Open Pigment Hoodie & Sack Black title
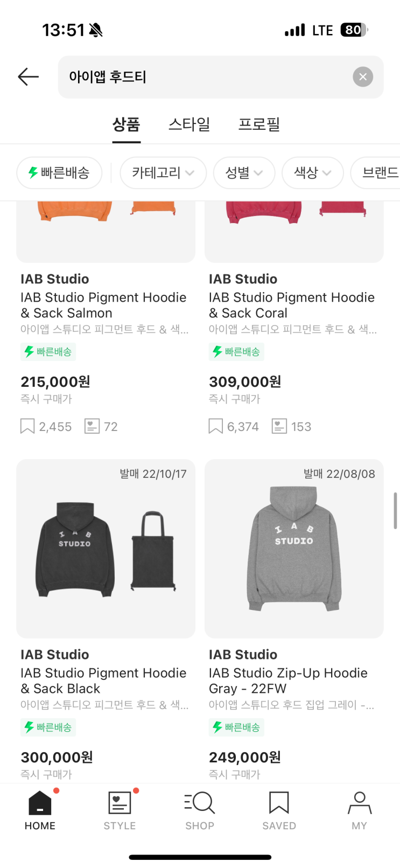Screen dimensions: 400x868 click(103, 680)
